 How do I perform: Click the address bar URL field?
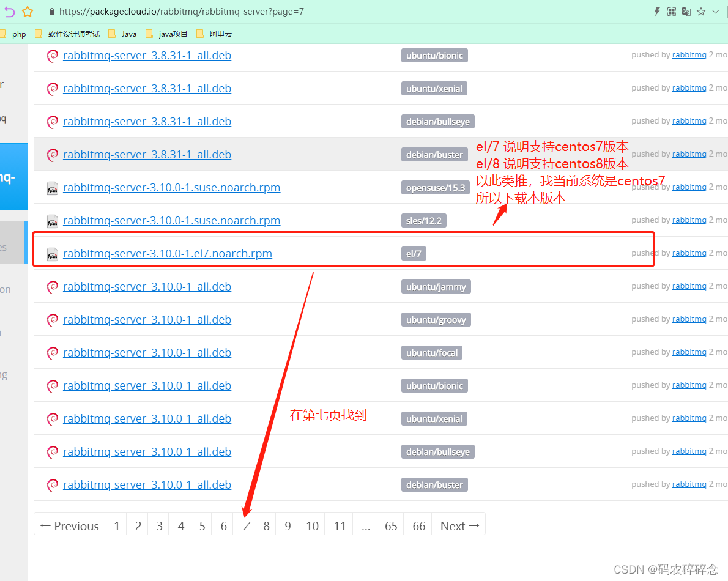coord(182,12)
